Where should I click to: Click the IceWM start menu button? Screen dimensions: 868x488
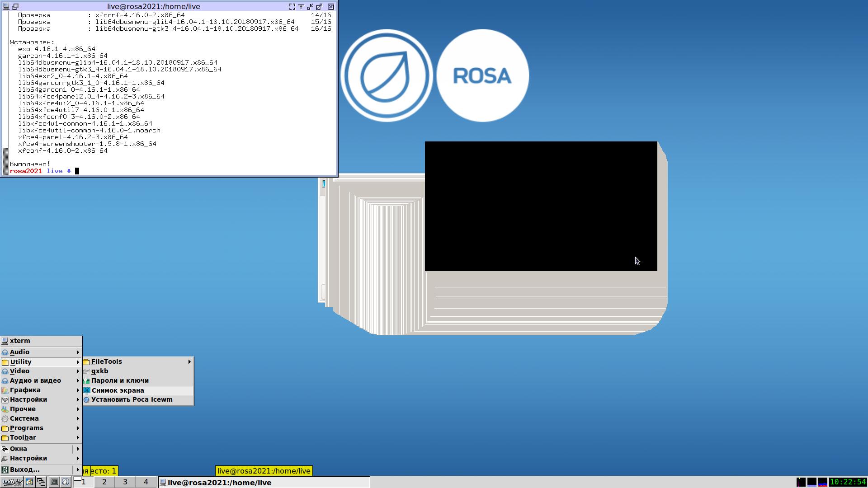click(12, 482)
